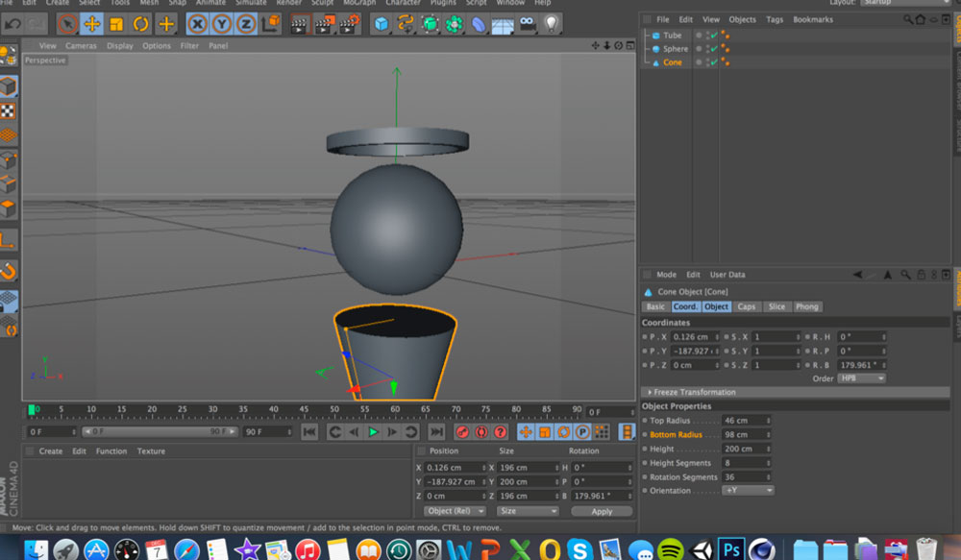Toggle the Z-axis lock button

(246, 24)
